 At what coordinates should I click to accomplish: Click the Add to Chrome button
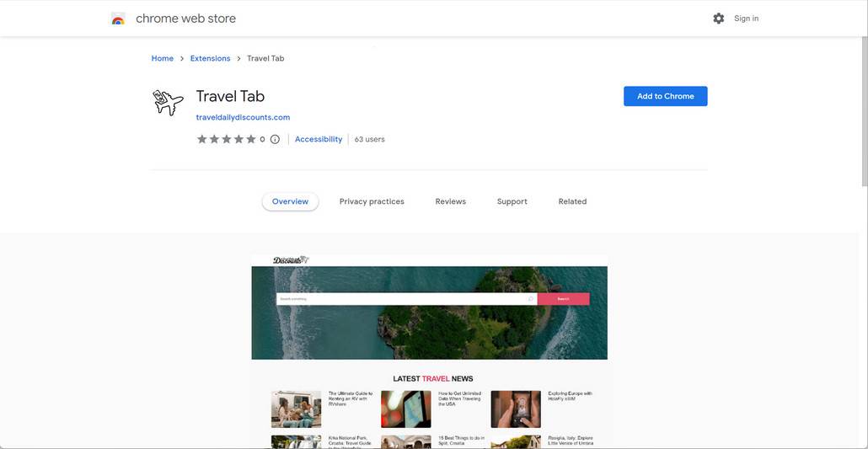(666, 96)
